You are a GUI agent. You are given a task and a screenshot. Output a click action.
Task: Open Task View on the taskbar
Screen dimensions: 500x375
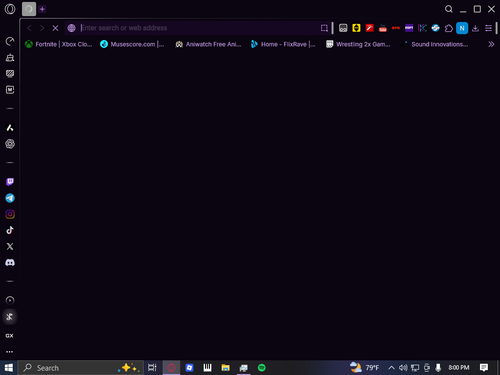tap(152, 368)
